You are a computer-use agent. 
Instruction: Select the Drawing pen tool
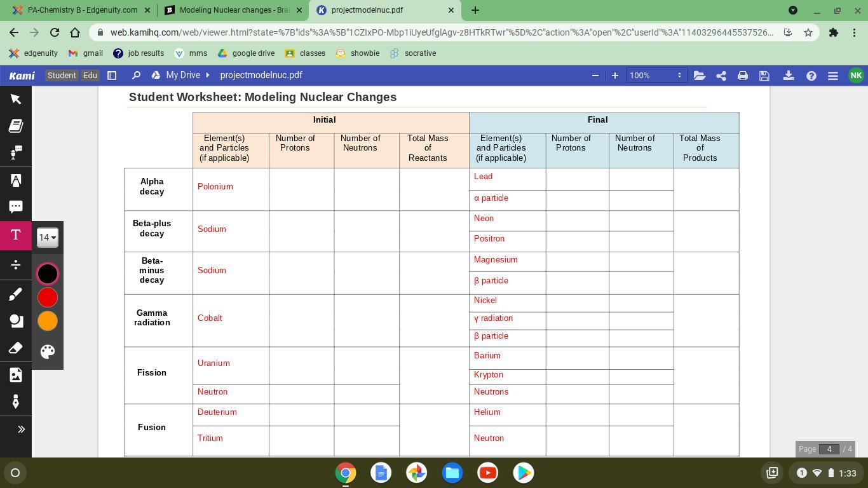[x=16, y=294]
